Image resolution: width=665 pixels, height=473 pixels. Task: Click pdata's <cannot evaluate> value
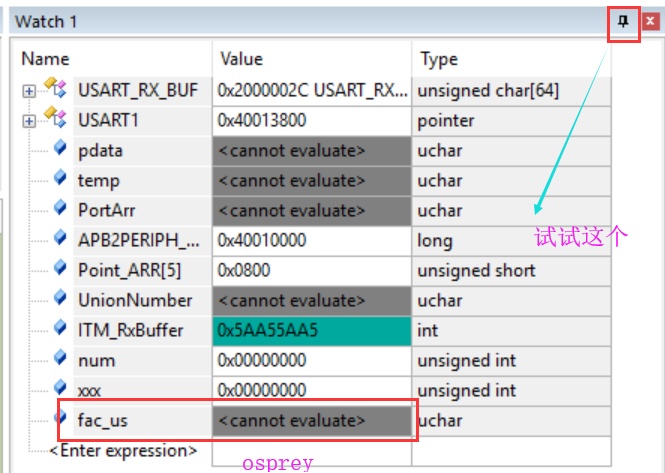point(312,151)
